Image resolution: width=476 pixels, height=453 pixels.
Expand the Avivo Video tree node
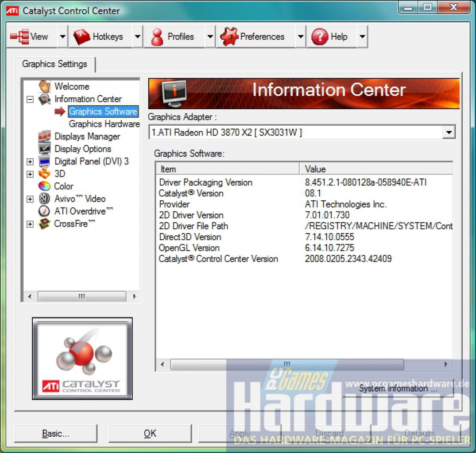tap(30, 199)
